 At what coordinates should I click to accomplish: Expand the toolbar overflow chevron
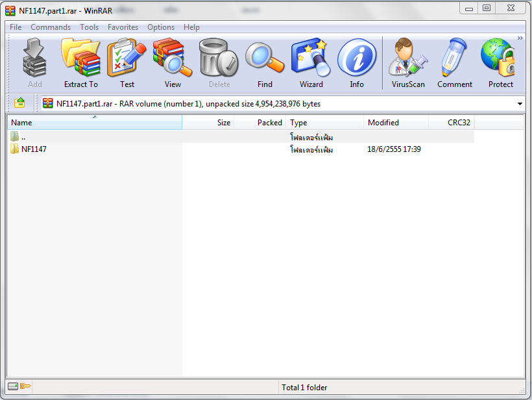520,38
